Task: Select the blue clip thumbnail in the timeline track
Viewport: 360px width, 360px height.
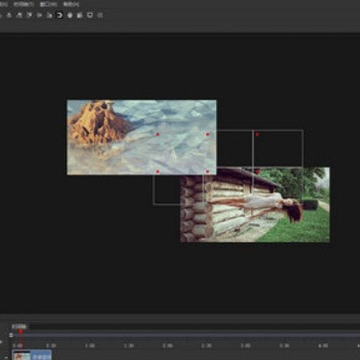Action: coord(32,355)
